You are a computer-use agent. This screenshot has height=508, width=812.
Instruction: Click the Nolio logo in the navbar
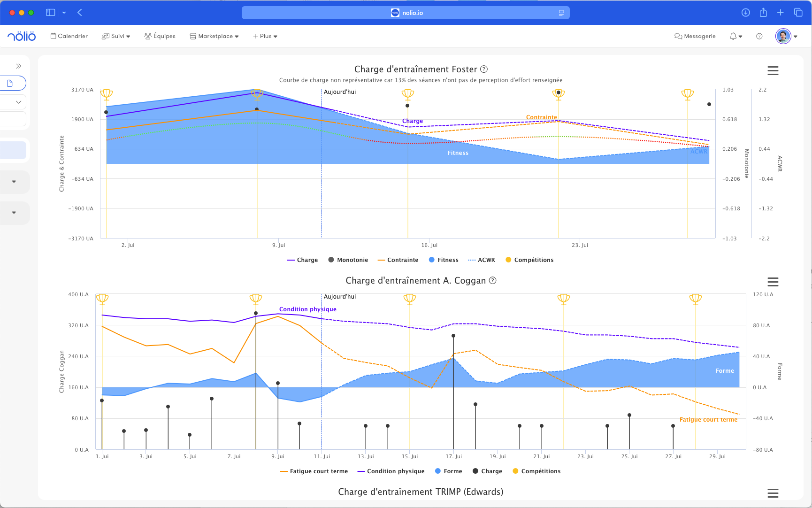[22, 36]
